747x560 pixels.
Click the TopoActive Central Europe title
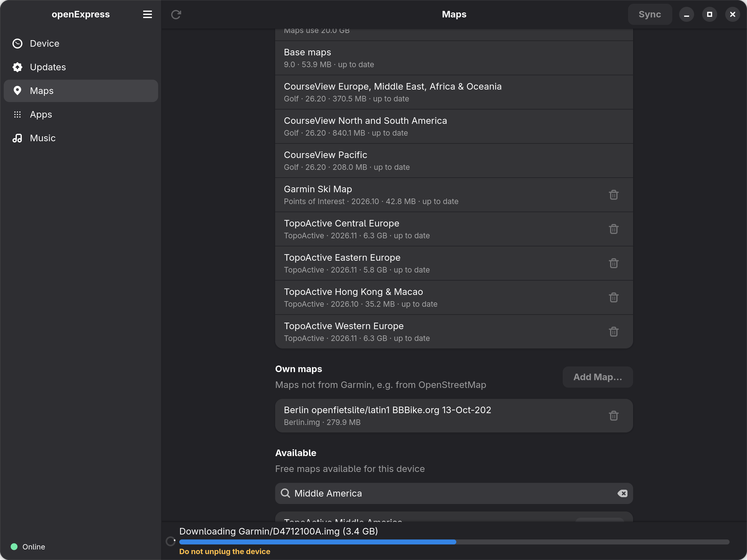point(341,223)
